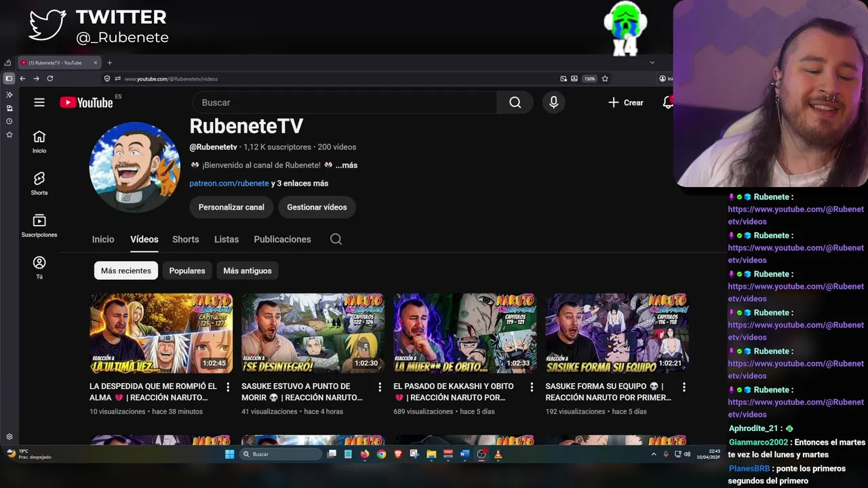
Task: Show hidden system tray icons chevron
Action: coord(654,454)
